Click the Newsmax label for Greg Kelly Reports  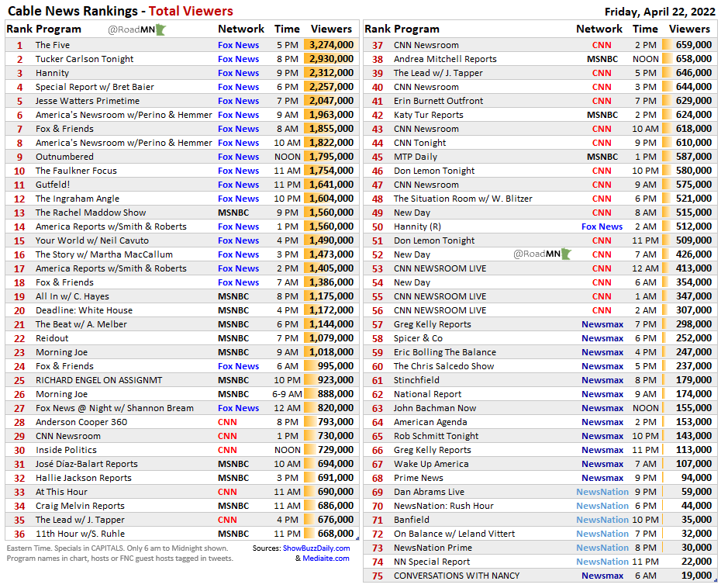pyautogui.click(x=602, y=324)
